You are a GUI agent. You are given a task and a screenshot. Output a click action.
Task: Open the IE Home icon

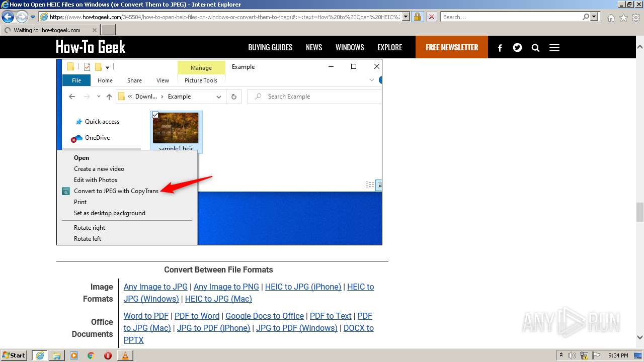[x=611, y=18]
